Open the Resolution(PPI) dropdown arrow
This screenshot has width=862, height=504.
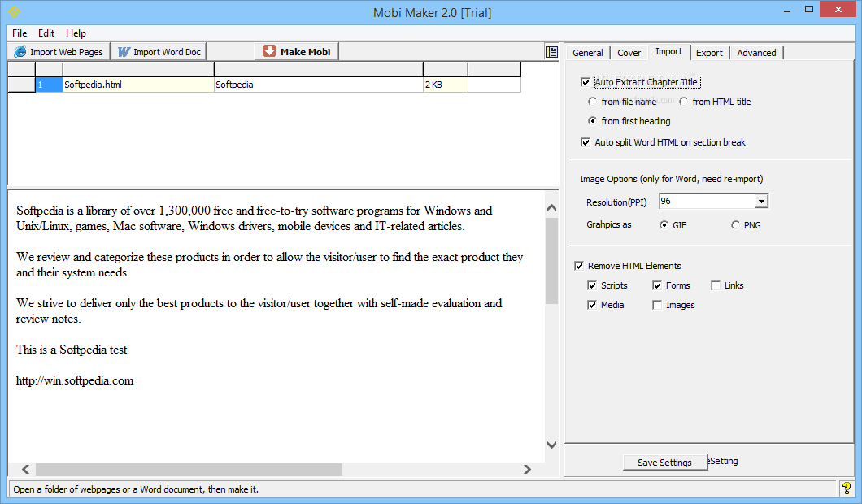(x=761, y=201)
